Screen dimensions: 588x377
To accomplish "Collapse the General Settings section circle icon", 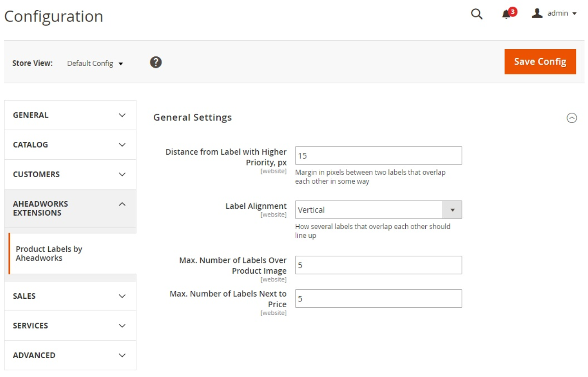I will click(572, 118).
